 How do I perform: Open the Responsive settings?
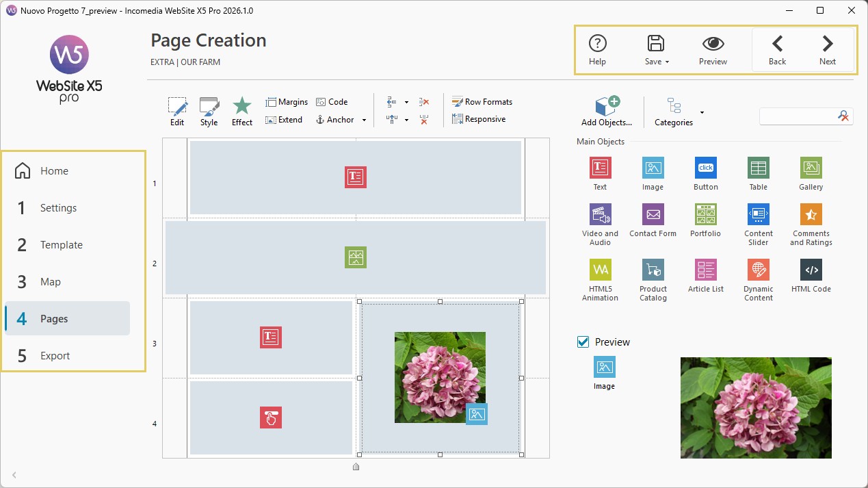tap(479, 119)
